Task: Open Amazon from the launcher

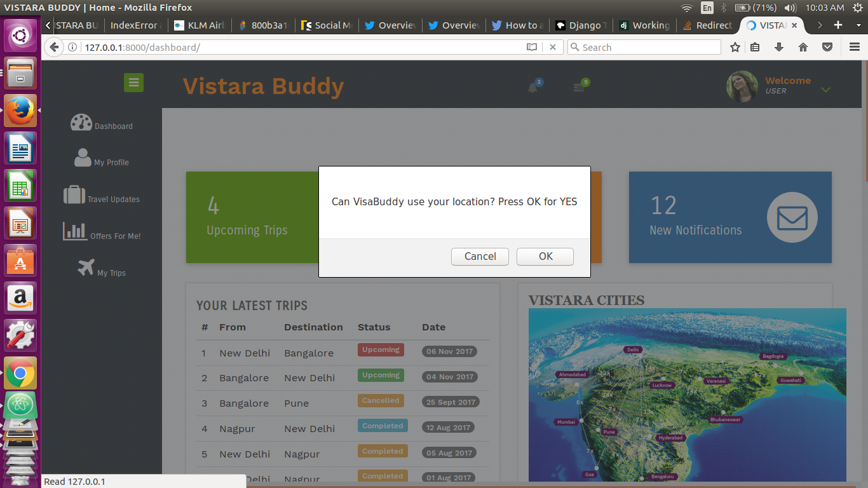Action: point(21,298)
